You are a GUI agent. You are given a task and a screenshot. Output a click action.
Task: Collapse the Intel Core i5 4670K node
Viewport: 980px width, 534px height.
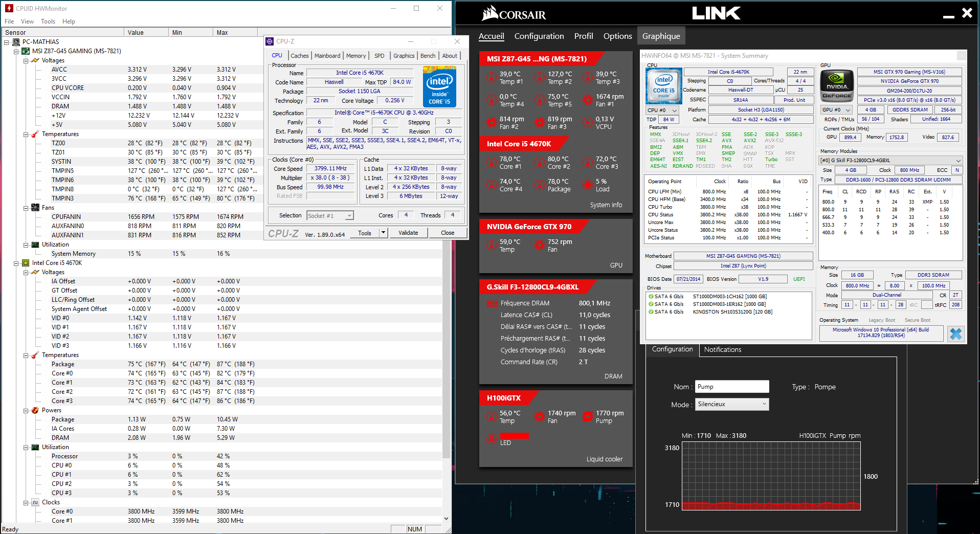pos(16,263)
